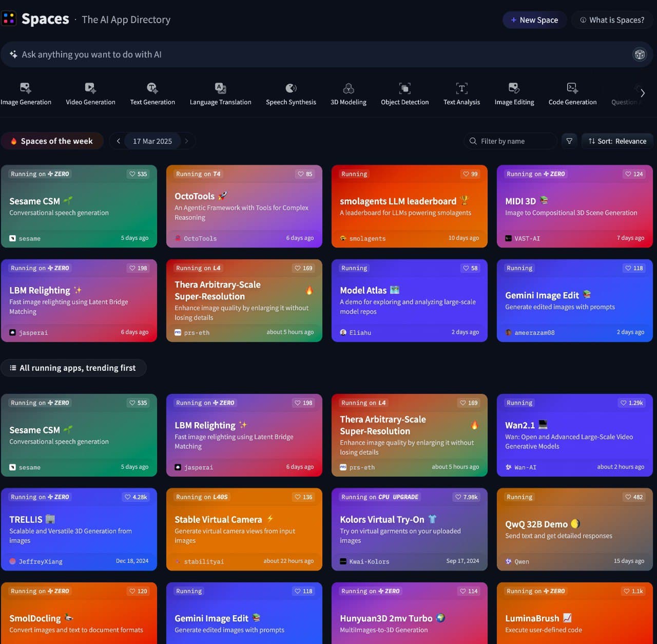The image size is (657, 644).
Task: Click the Filter by name field
Action: click(511, 141)
